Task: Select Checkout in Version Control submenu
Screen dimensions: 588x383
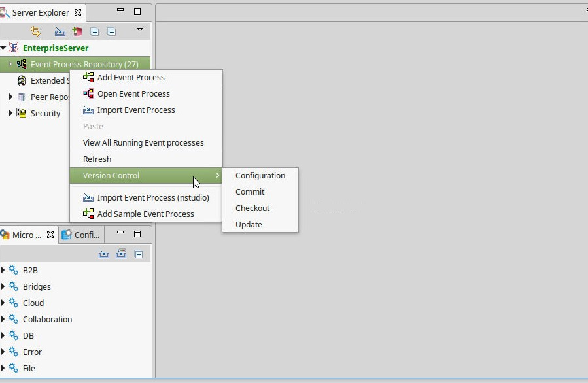Action: [260, 208]
